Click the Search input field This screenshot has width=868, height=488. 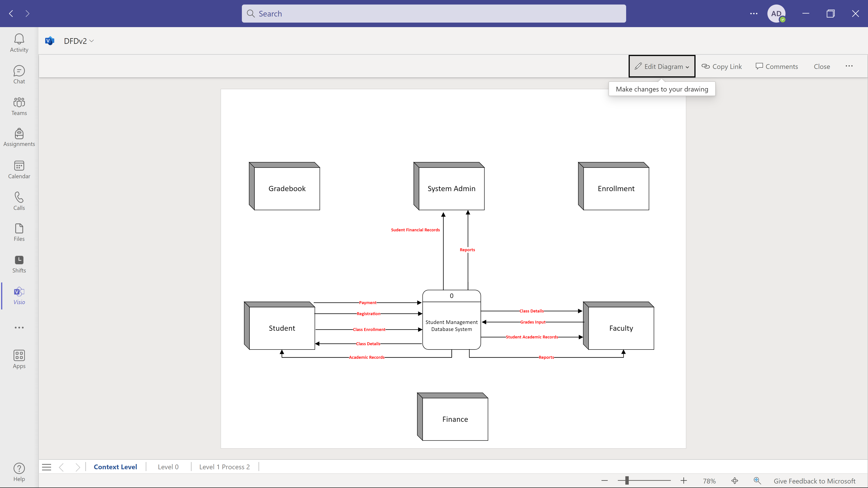434,14
